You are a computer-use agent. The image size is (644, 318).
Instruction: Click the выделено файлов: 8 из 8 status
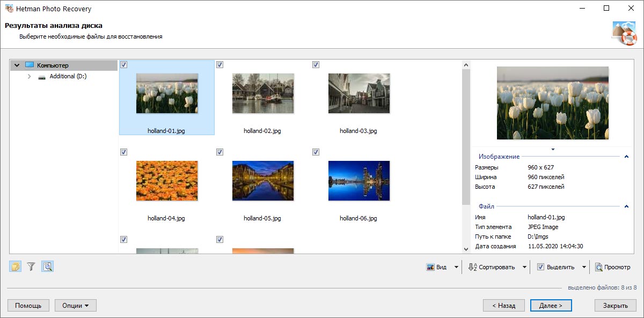[602, 288]
